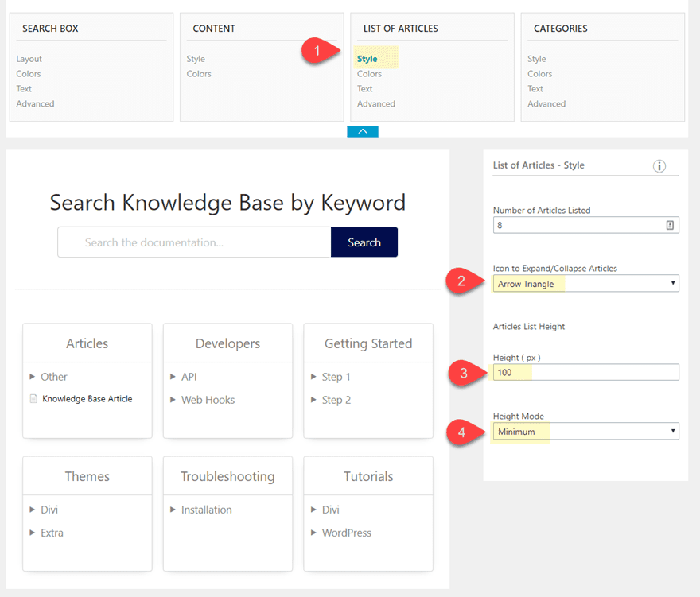Open the Height Mode dropdown
Screen dimensions: 700x597
585,431
